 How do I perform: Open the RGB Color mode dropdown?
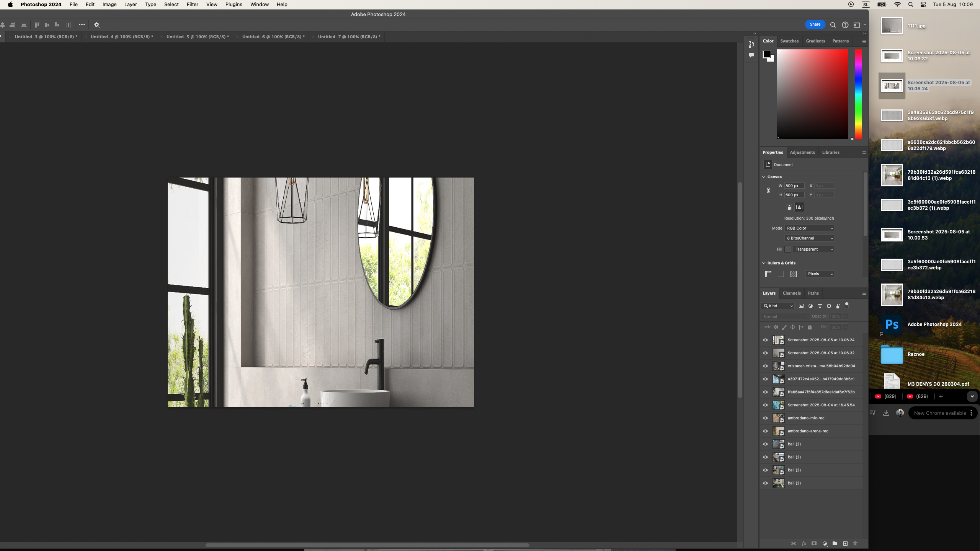(809, 228)
